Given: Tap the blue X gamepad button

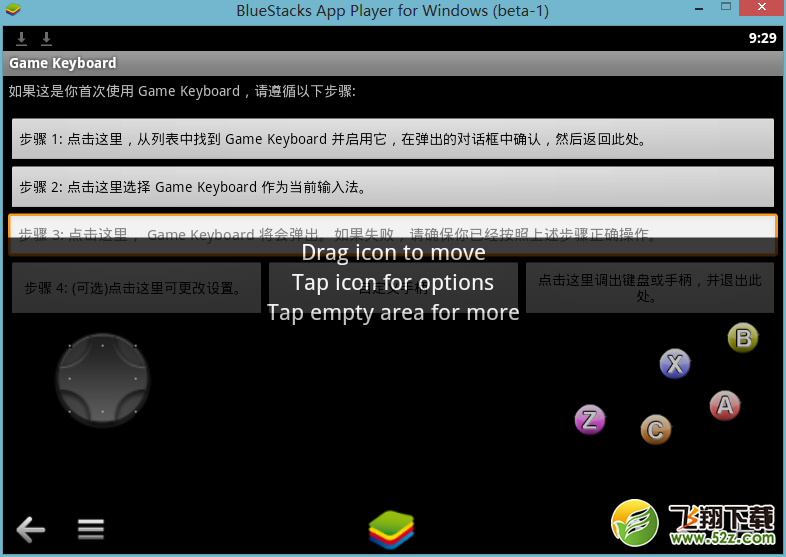Looking at the screenshot, I should [675, 364].
